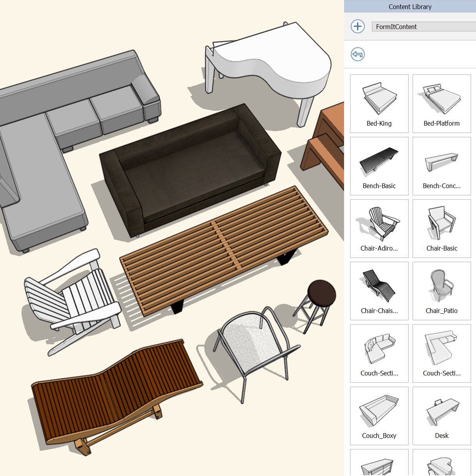Pick the Bench-Concrete library item
The width and height of the screenshot is (476, 476).
pyautogui.click(x=441, y=166)
